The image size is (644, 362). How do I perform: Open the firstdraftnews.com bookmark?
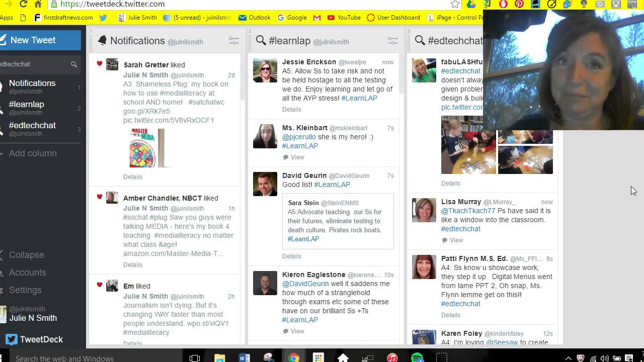click(63, 18)
